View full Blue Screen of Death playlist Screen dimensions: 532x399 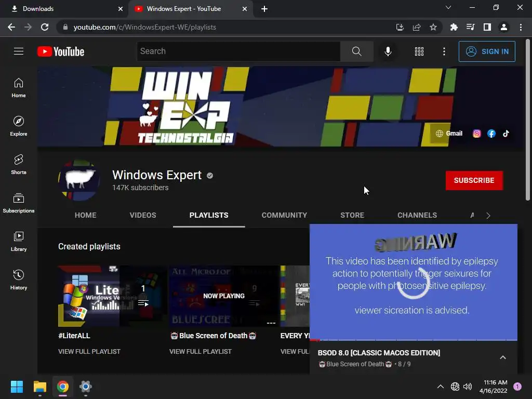click(200, 352)
